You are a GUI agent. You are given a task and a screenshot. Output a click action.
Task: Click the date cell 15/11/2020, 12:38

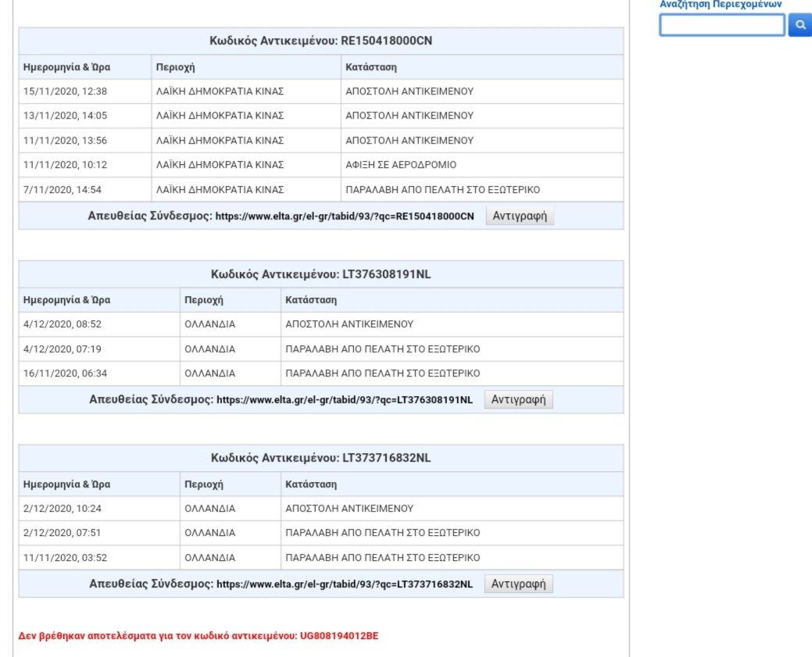tap(85, 91)
